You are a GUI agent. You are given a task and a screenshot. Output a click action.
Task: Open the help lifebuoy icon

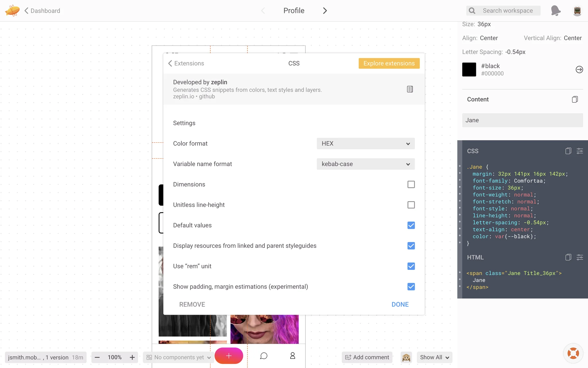tap(573, 353)
